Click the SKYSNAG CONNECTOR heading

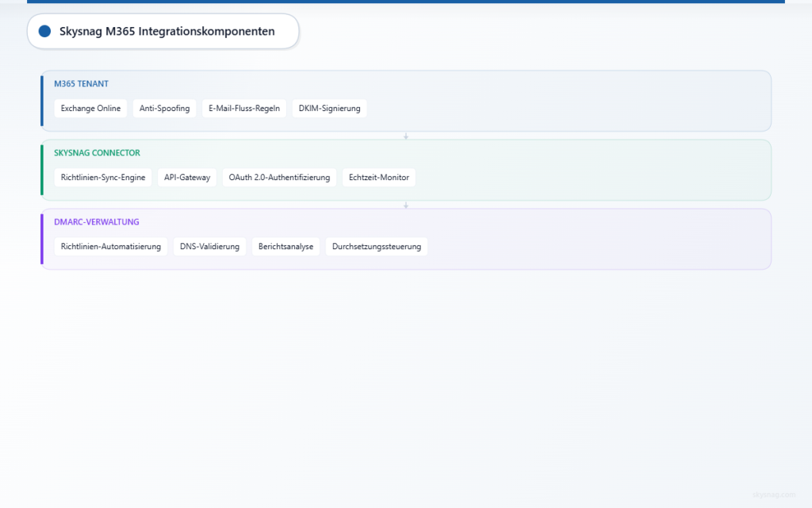click(97, 153)
